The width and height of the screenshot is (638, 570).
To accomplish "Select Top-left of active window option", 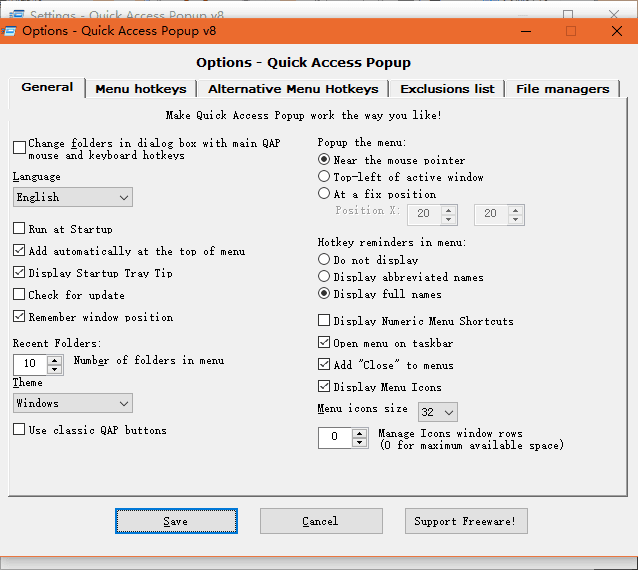I will click(x=324, y=176).
